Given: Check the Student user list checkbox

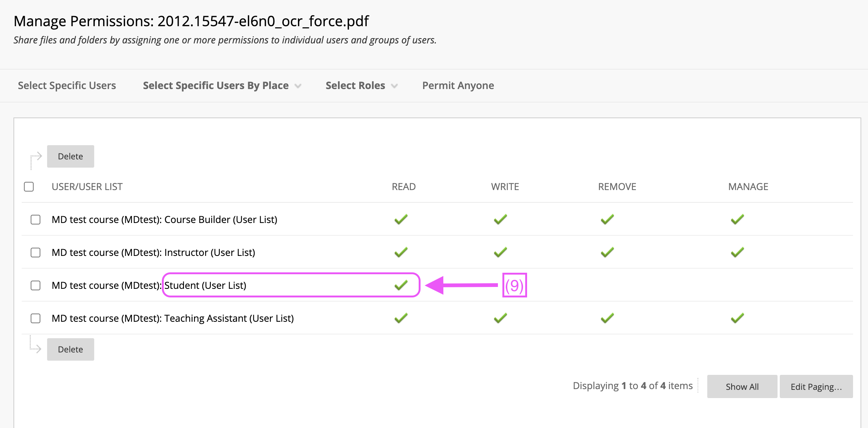Looking at the screenshot, I should [x=36, y=285].
